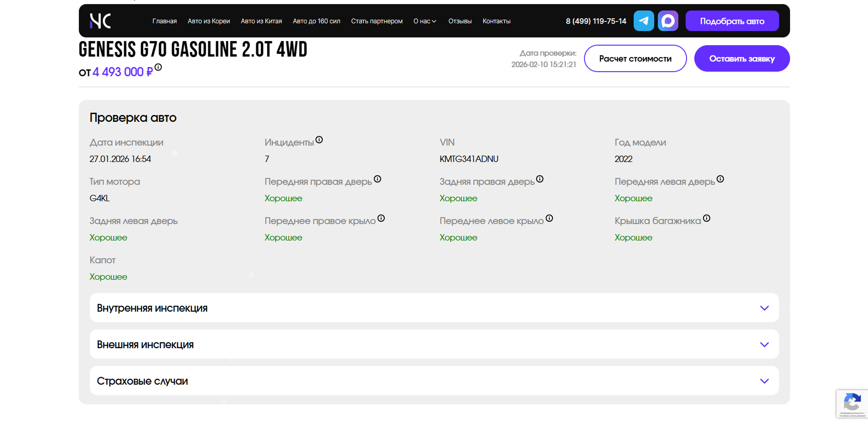Click the Проверка авто heading
The width and height of the screenshot is (868, 423).
[133, 118]
